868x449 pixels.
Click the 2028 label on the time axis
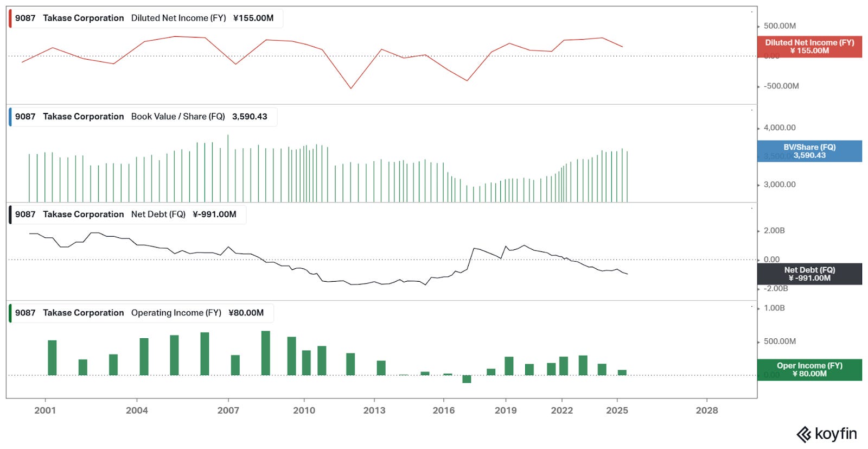[x=707, y=410]
